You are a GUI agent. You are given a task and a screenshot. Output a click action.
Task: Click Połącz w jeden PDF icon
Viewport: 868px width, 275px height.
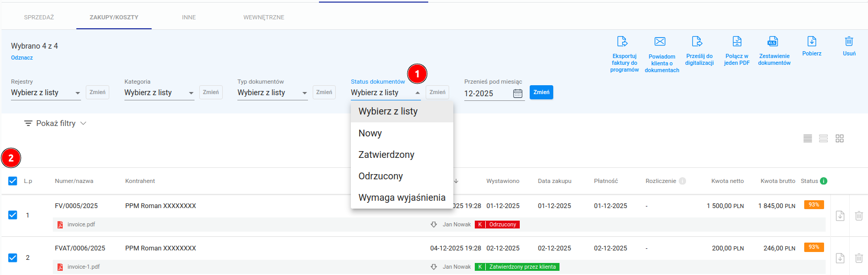737,42
